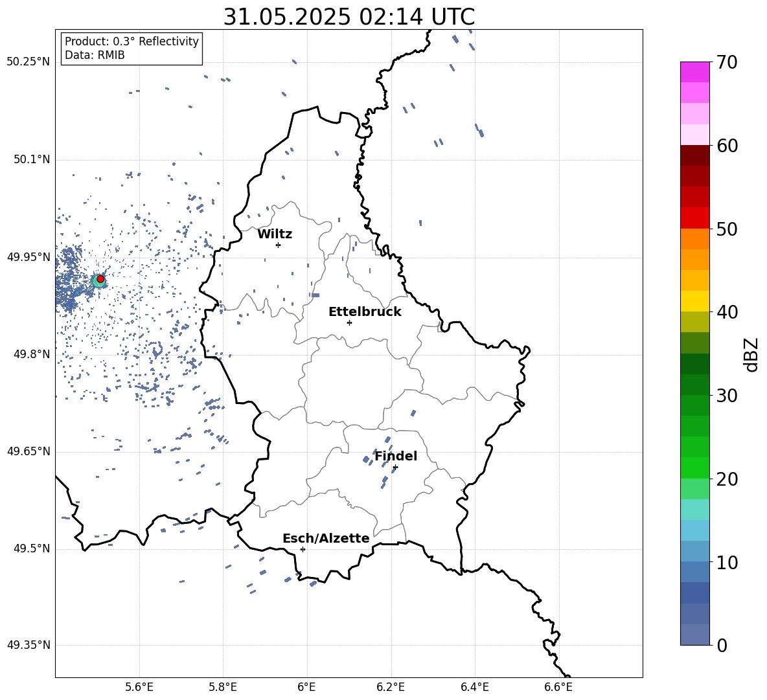
Task: Click the colorbar tick label 0
Action: tap(722, 645)
